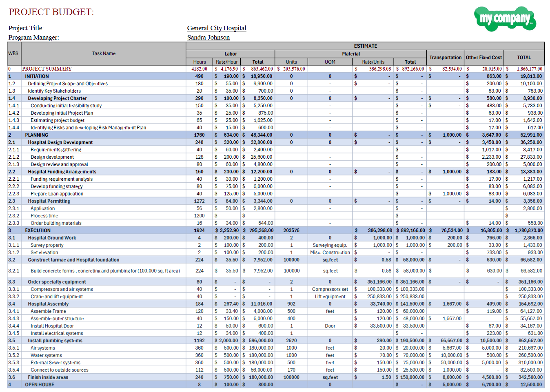Select Construct tarmac and Hospital foundation row
550x392 pixels.
(73, 260)
